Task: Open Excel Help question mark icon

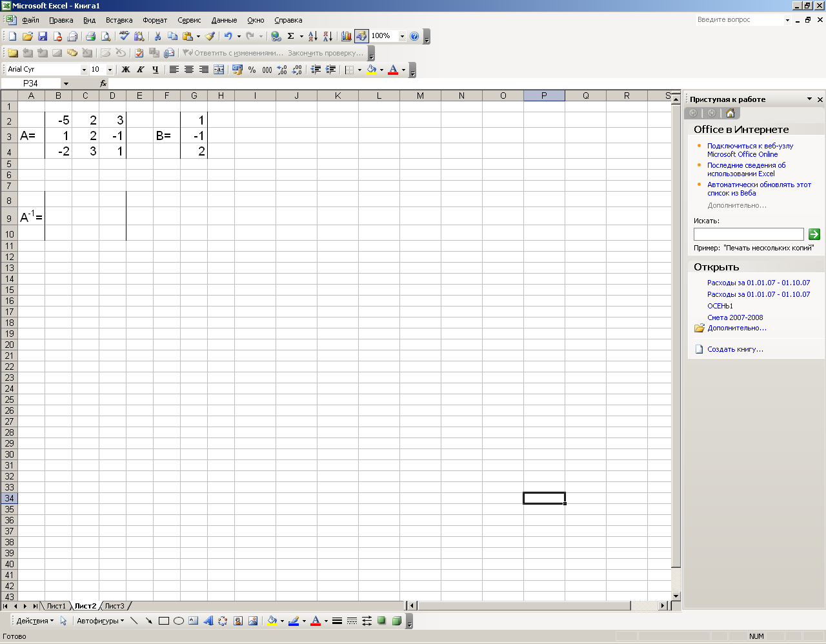Action: click(414, 36)
